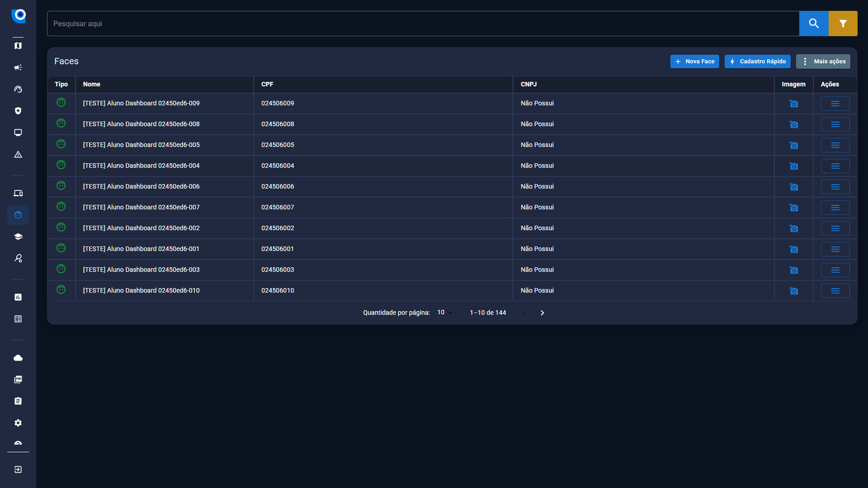Open the settings gear sidebar icon
Viewport: 868px width, 488px height.
18,423
